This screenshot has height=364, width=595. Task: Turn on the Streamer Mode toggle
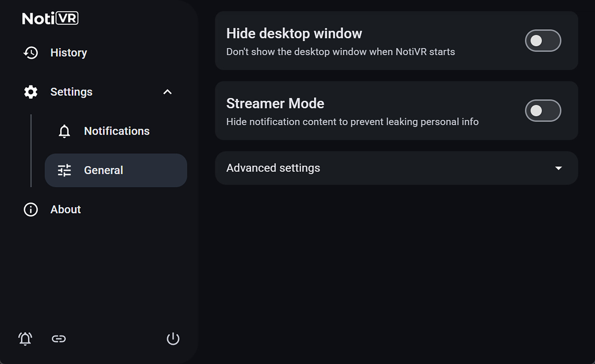(543, 111)
